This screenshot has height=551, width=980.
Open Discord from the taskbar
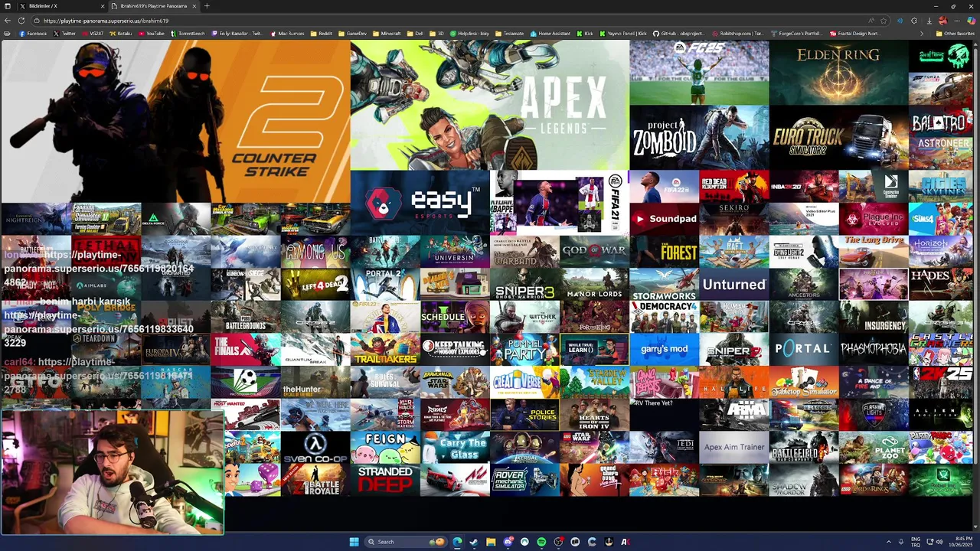tap(508, 542)
